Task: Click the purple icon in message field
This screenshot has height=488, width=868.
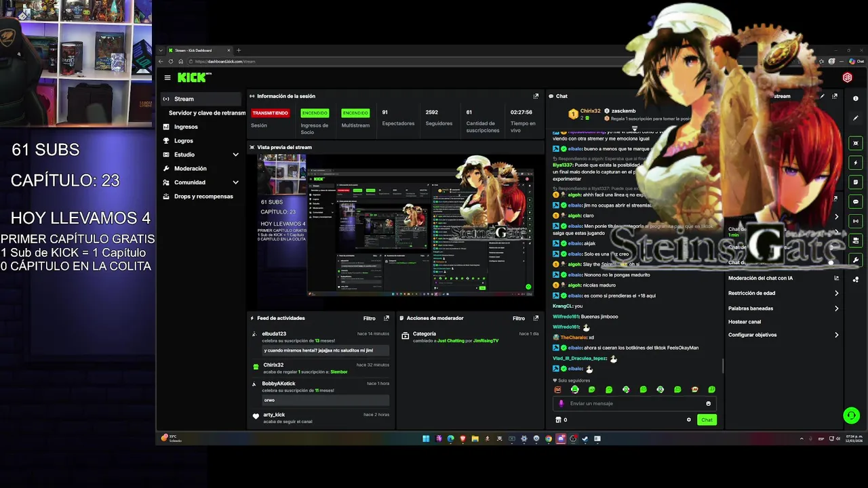Action: point(561,403)
